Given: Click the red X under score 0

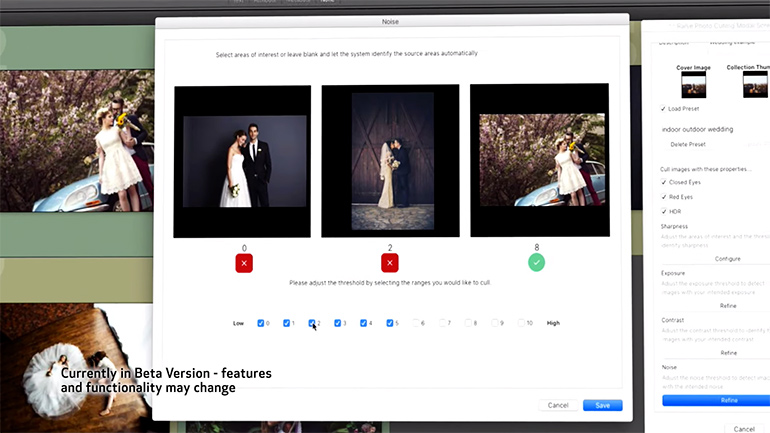Looking at the screenshot, I should pyautogui.click(x=245, y=263).
